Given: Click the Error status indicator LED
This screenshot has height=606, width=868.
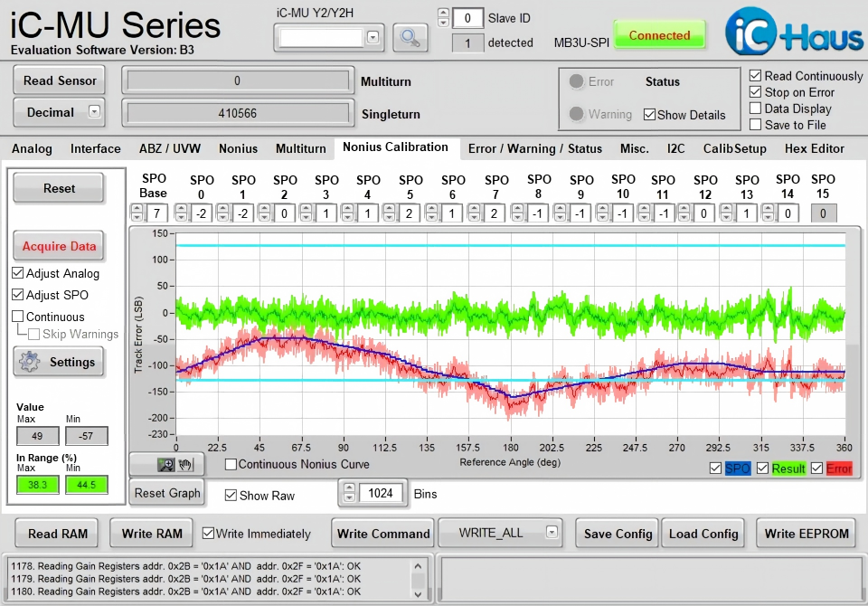Looking at the screenshot, I should point(576,81).
